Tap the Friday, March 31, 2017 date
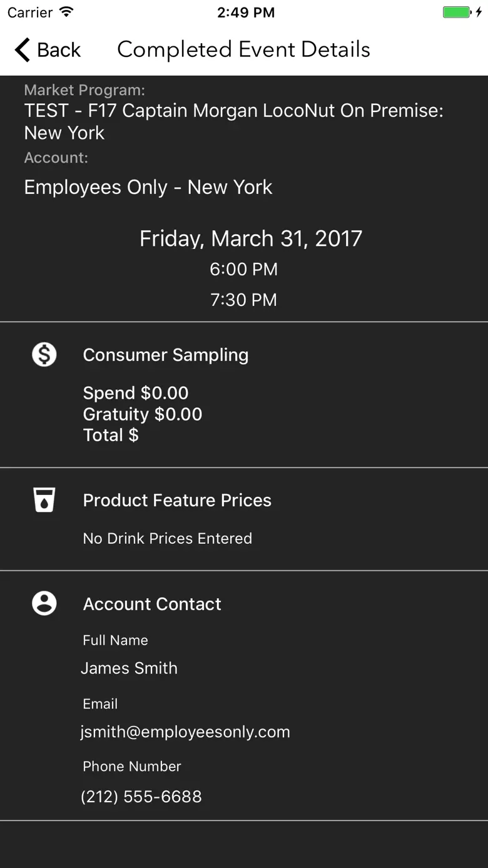488x868 pixels. click(x=251, y=238)
